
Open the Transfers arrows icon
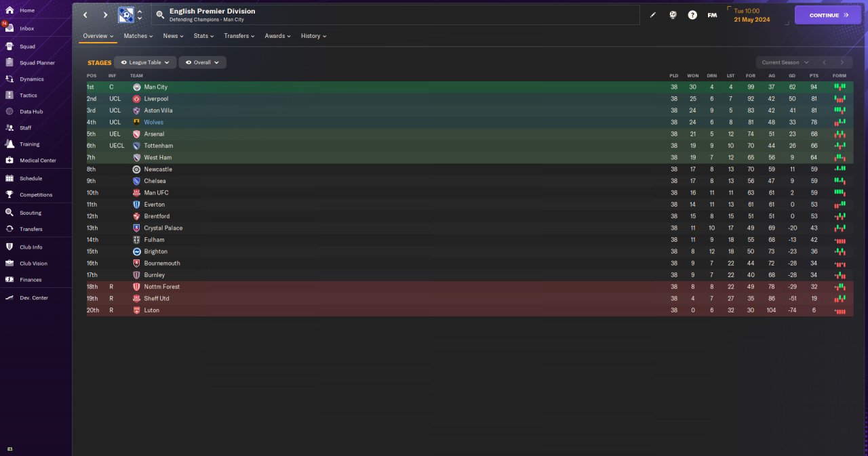(9, 229)
